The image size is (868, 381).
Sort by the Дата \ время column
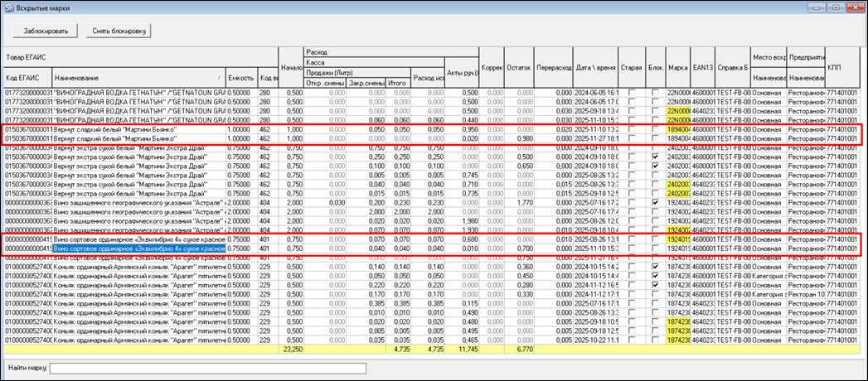[x=596, y=66]
